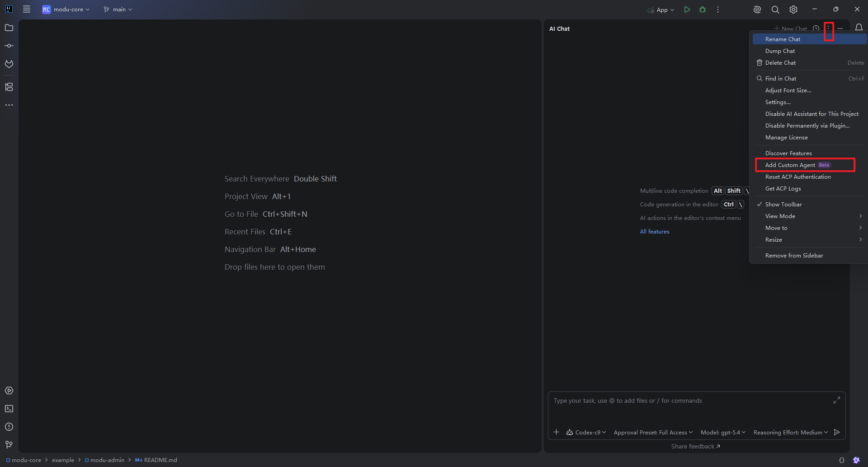Open the Share feedback link
This screenshot has width=868, height=467.
click(695, 447)
